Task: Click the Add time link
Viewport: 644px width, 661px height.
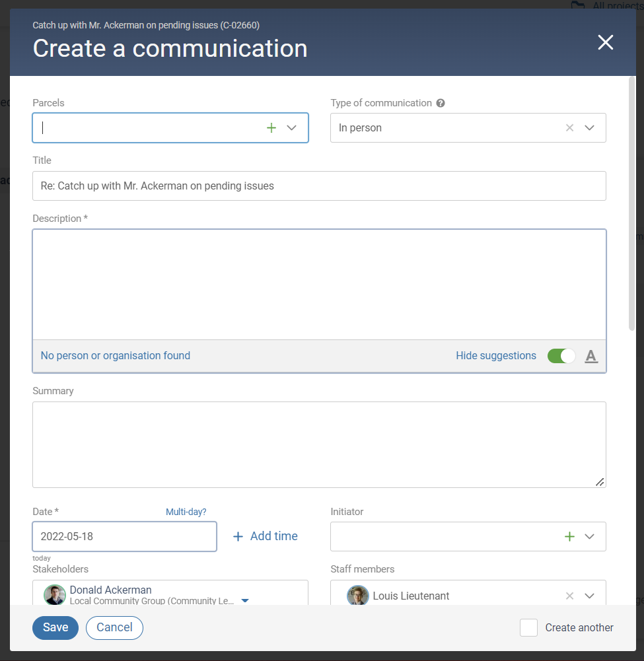Action: [266, 536]
